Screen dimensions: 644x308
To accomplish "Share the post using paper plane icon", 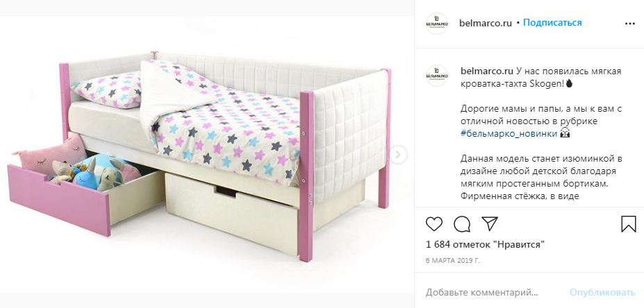I will [490, 223].
